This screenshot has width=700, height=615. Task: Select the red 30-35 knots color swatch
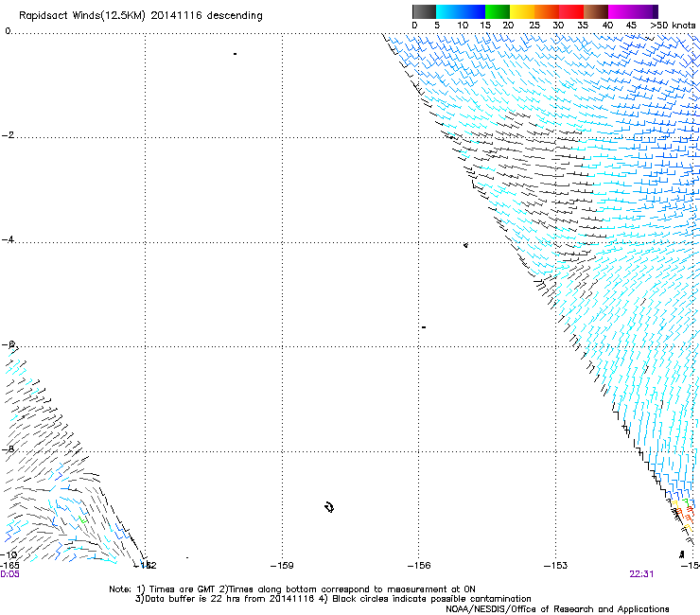coord(571,11)
